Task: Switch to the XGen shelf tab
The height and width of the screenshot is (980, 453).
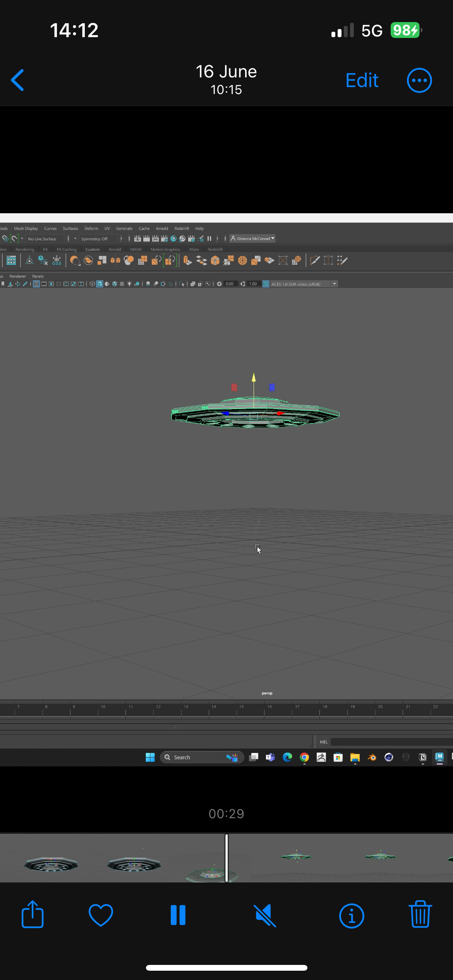Action: [x=194, y=249]
